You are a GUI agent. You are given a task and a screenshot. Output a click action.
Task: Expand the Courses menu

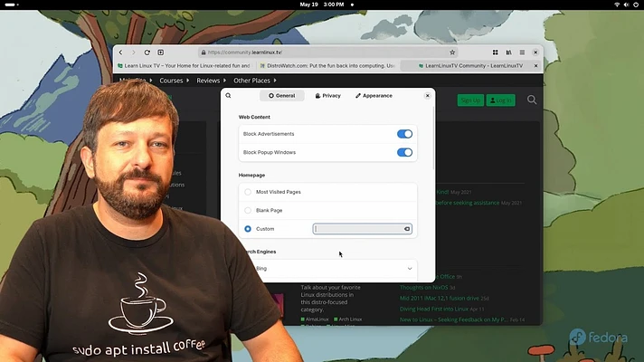pos(175,81)
